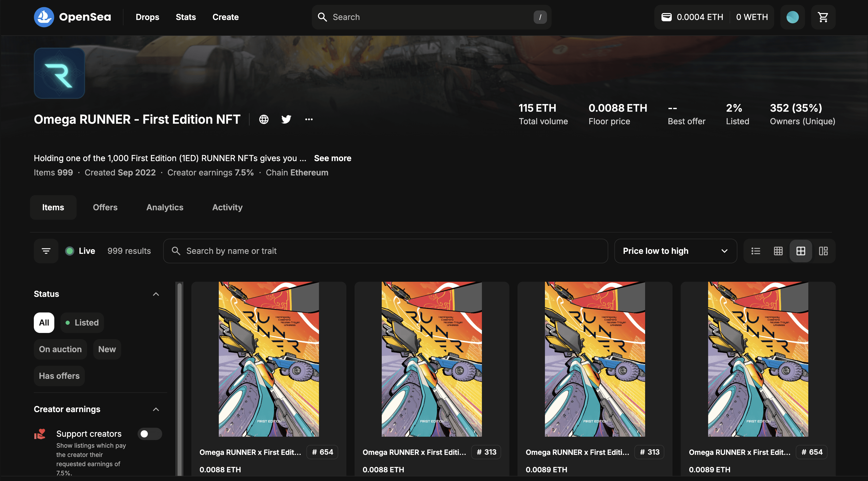Open the collection Twitter page
868x481 pixels.
pos(286,119)
